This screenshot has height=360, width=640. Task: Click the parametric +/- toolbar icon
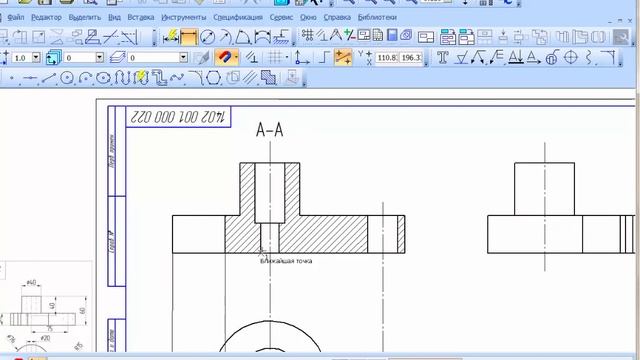click(349, 36)
